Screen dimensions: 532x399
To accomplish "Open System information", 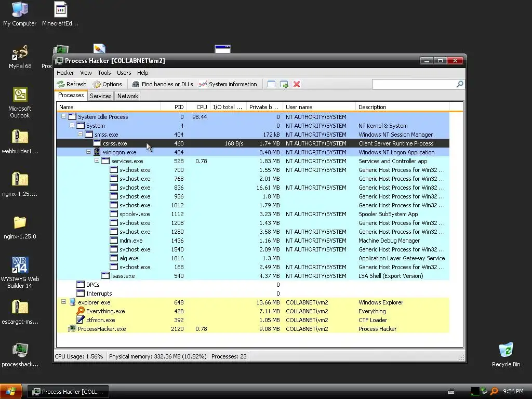I will click(228, 84).
